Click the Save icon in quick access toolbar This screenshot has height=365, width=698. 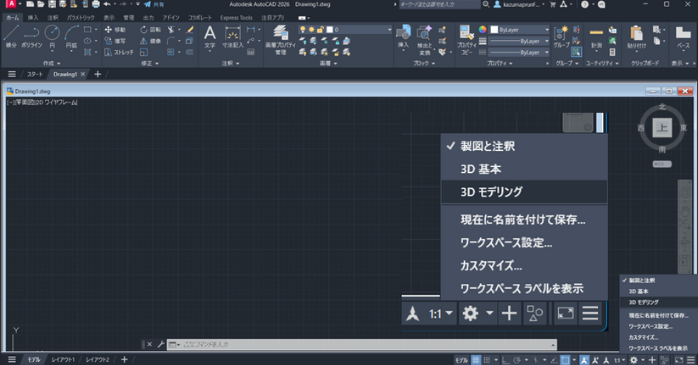(52, 4)
